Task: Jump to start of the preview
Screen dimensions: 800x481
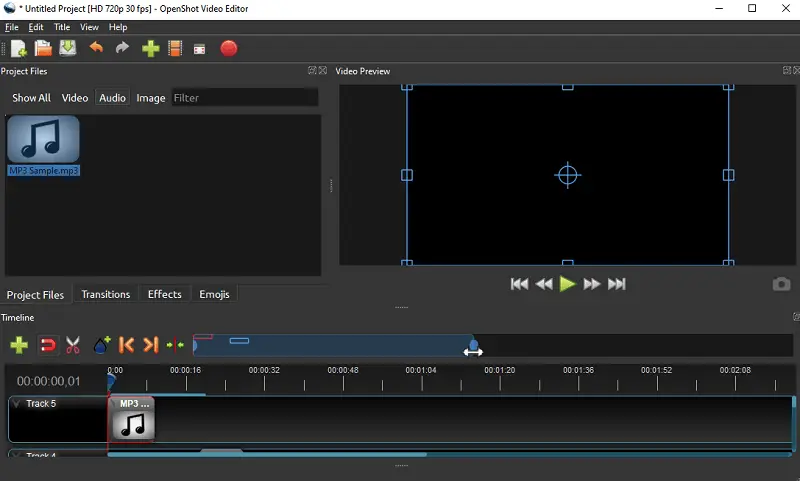Action: pyautogui.click(x=519, y=284)
